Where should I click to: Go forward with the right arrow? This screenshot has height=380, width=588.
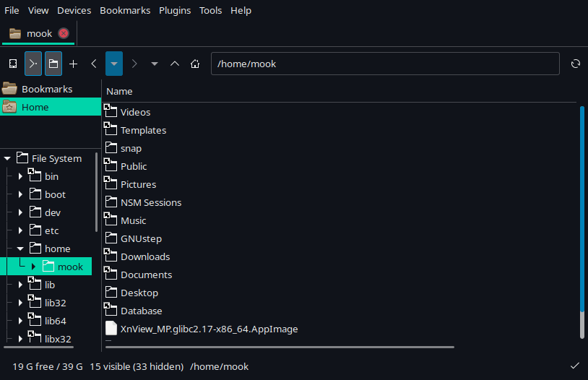coord(134,64)
